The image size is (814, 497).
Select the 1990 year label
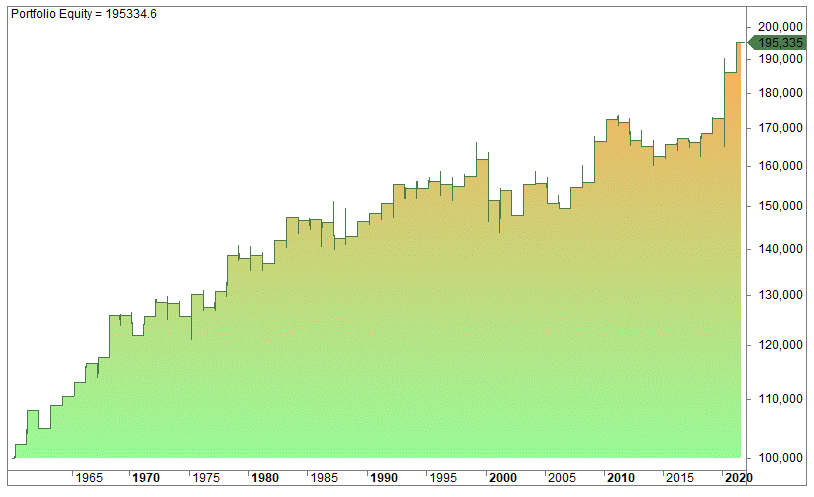[383, 478]
